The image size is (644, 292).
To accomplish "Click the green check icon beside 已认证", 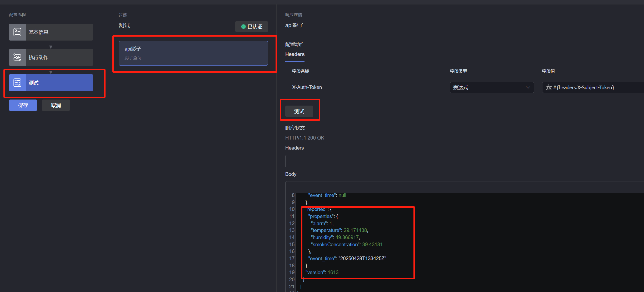I will 243,27.
